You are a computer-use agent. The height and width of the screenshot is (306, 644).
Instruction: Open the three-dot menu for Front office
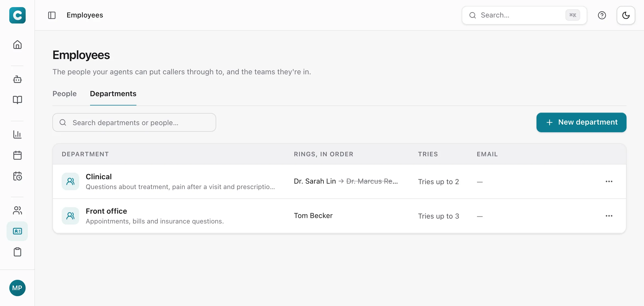pyautogui.click(x=609, y=216)
